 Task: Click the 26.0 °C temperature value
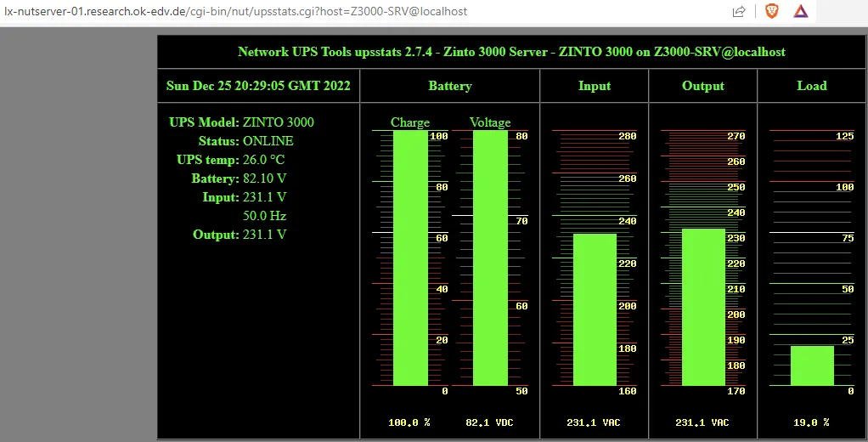coord(263,160)
